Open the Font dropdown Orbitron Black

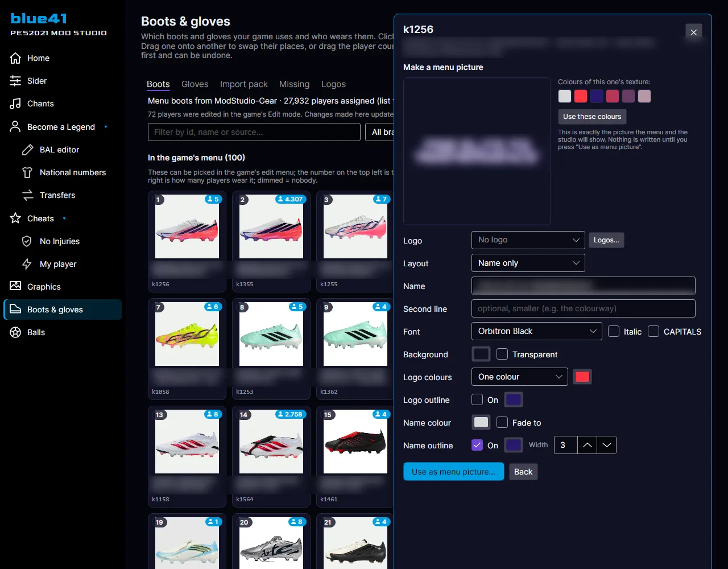[x=537, y=331]
